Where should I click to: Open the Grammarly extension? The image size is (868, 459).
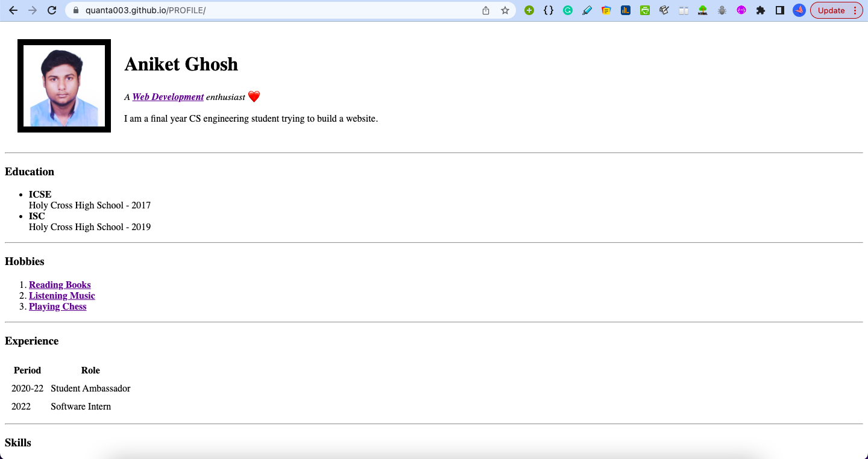568,10
